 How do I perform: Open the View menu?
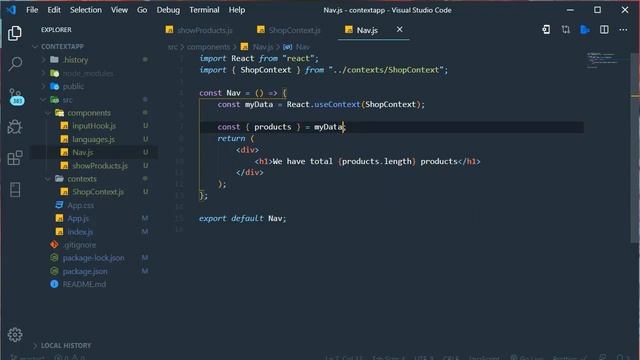(119, 10)
